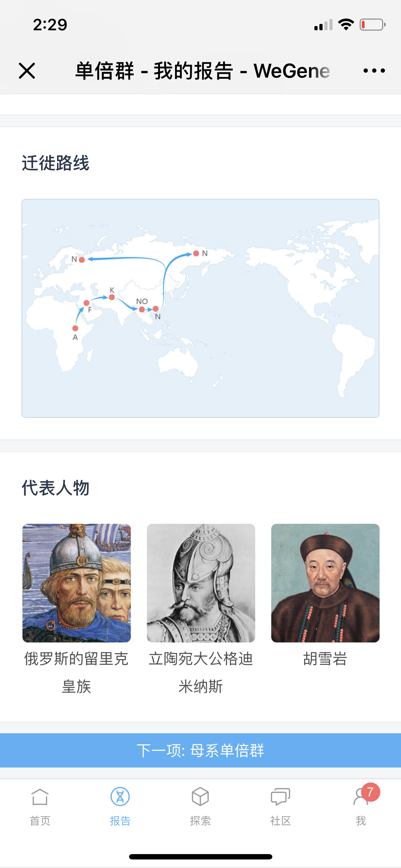Tap the 胡雪岩 name label

tap(325, 659)
